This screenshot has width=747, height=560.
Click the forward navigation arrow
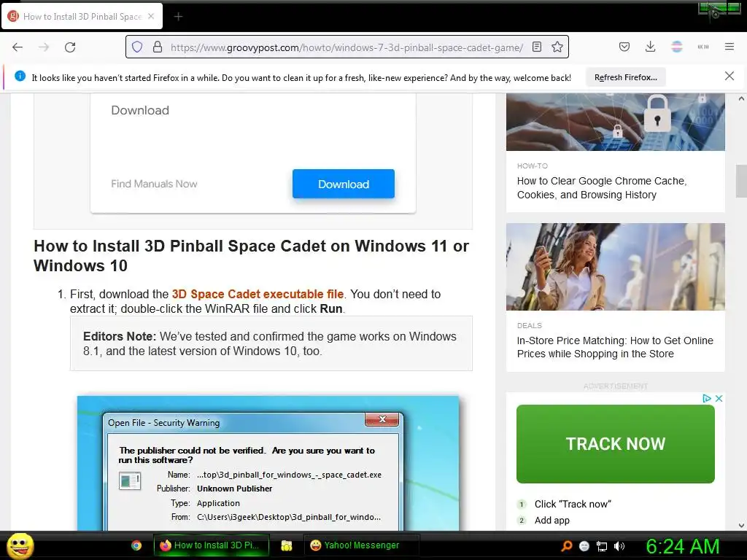(44, 47)
